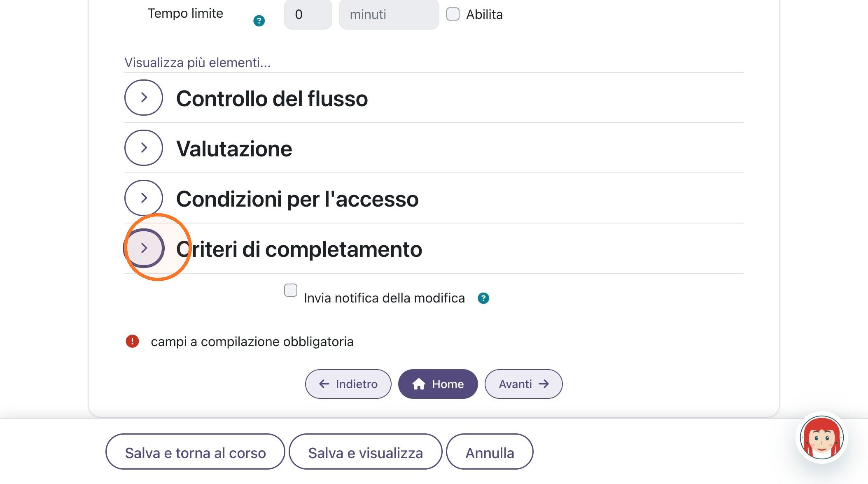Viewport: 868px width, 484px height.
Task: Enable the Tempo limite Abilita checkbox
Action: 453,14
